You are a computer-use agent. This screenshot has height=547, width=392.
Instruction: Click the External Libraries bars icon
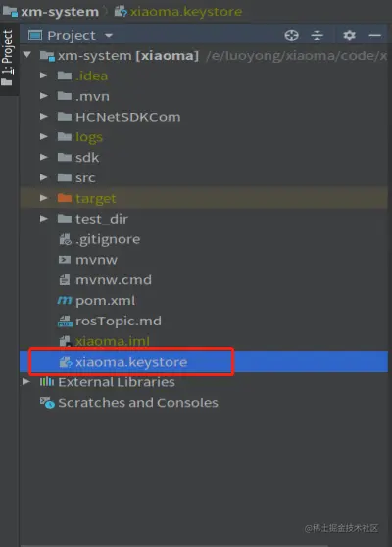click(47, 382)
